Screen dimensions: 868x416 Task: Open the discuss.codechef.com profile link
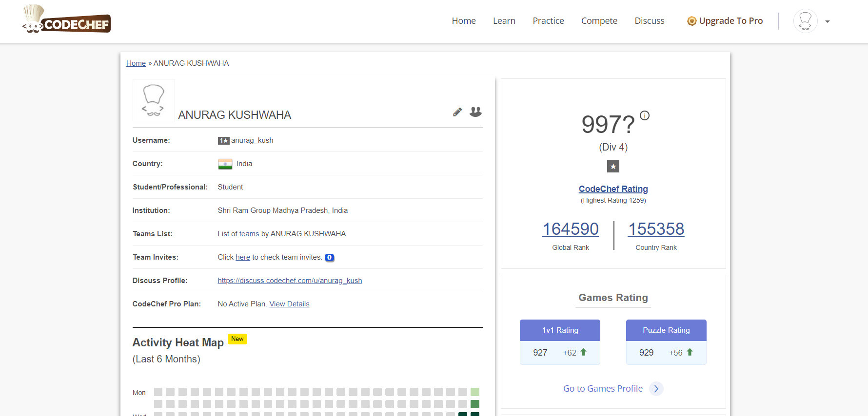[x=290, y=281]
